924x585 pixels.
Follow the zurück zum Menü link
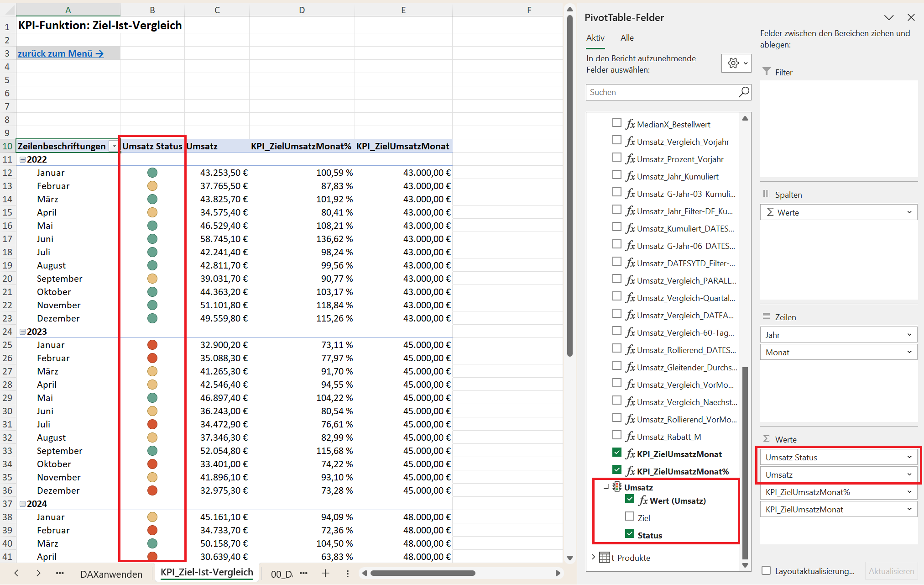[x=61, y=53]
